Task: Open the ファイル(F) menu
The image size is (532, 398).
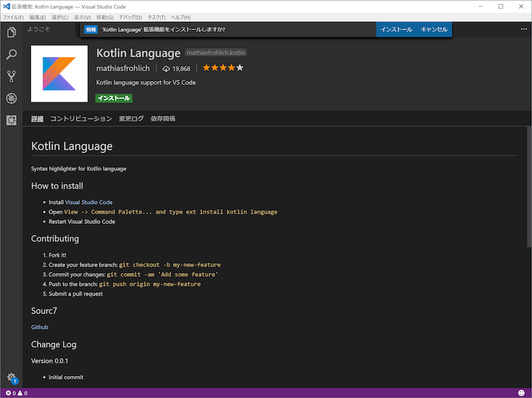Action: tap(13, 17)
